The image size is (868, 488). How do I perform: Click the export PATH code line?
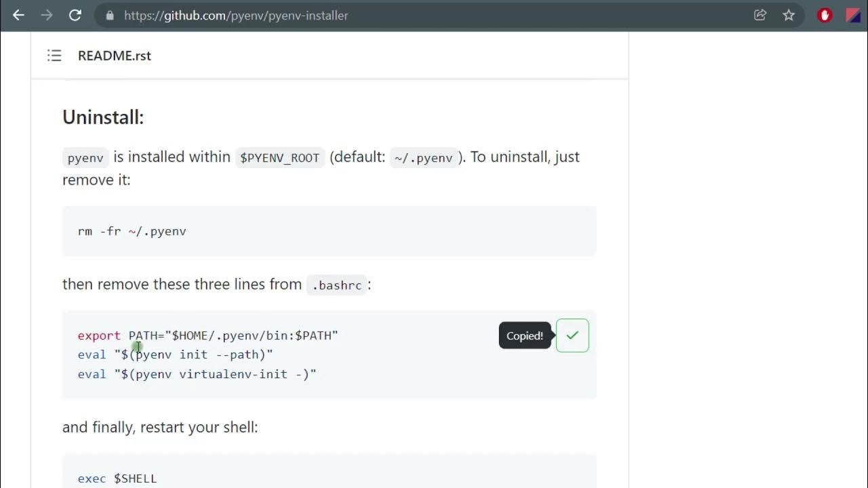click(208, 335)
